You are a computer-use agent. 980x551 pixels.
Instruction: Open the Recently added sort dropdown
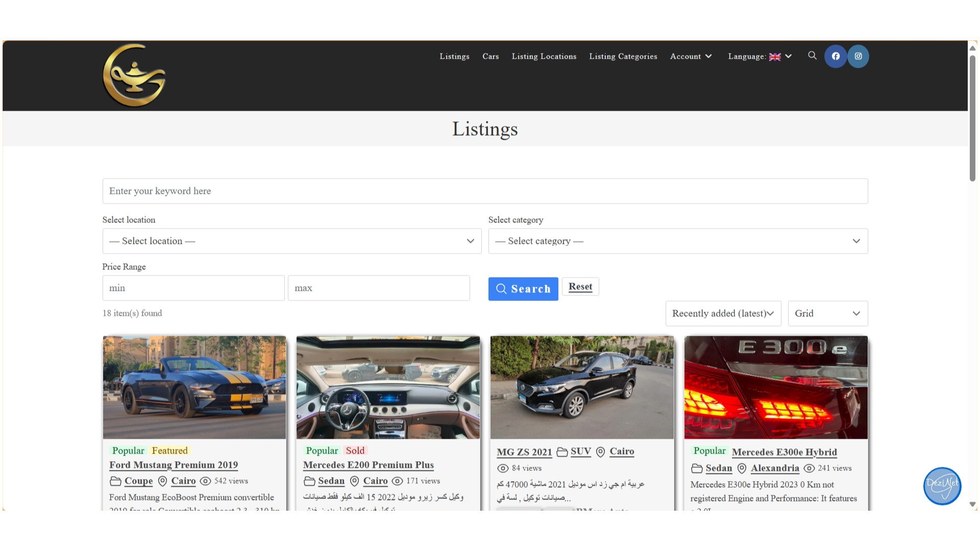point(723,313)
